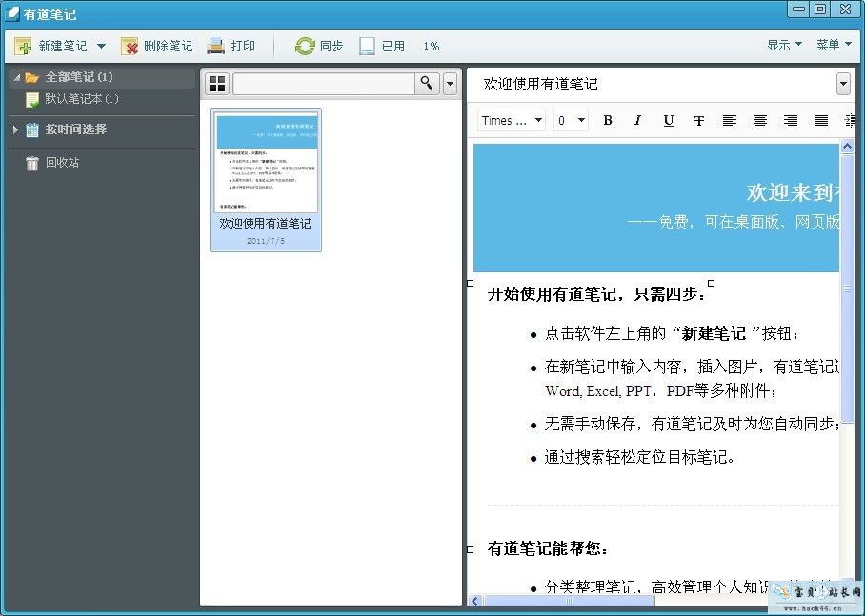Toggle Strikethrough formatting
865x616 pixels.
click(x=698, y=120)
